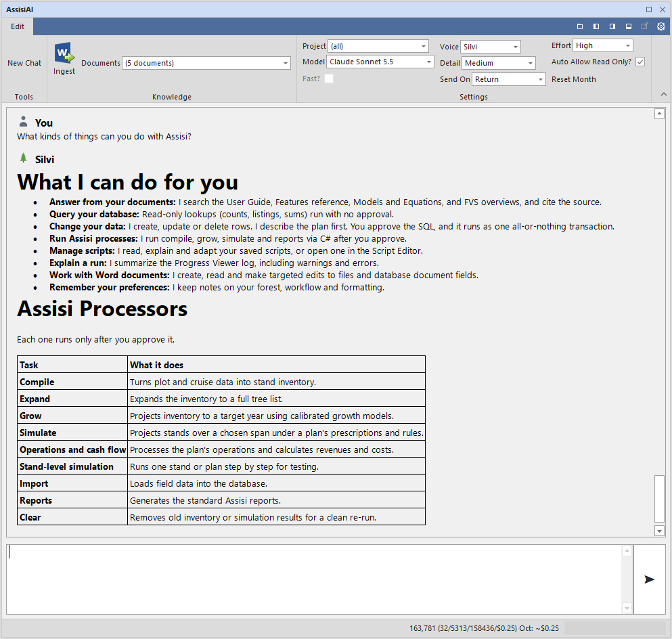Dock the panel right with the right-half icon

coord(612,26)
